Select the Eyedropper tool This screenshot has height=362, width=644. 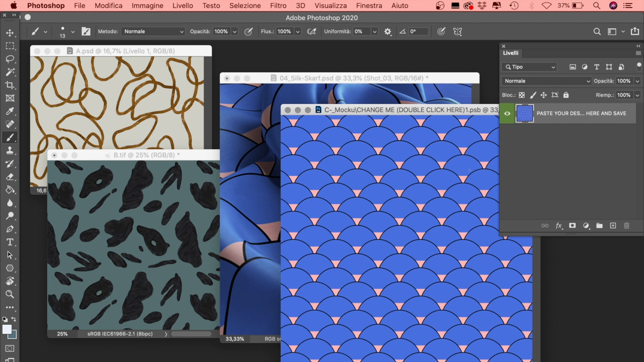pos(10,111)
